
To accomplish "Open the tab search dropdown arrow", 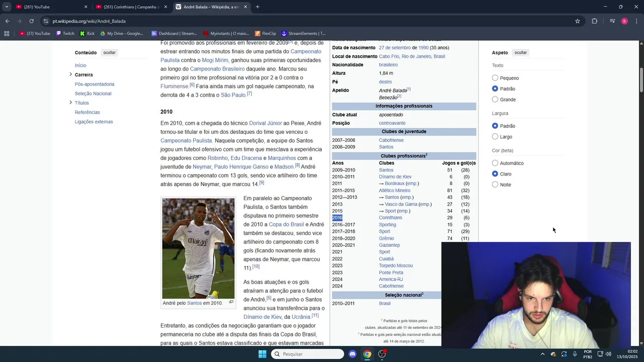I will 7,7.
